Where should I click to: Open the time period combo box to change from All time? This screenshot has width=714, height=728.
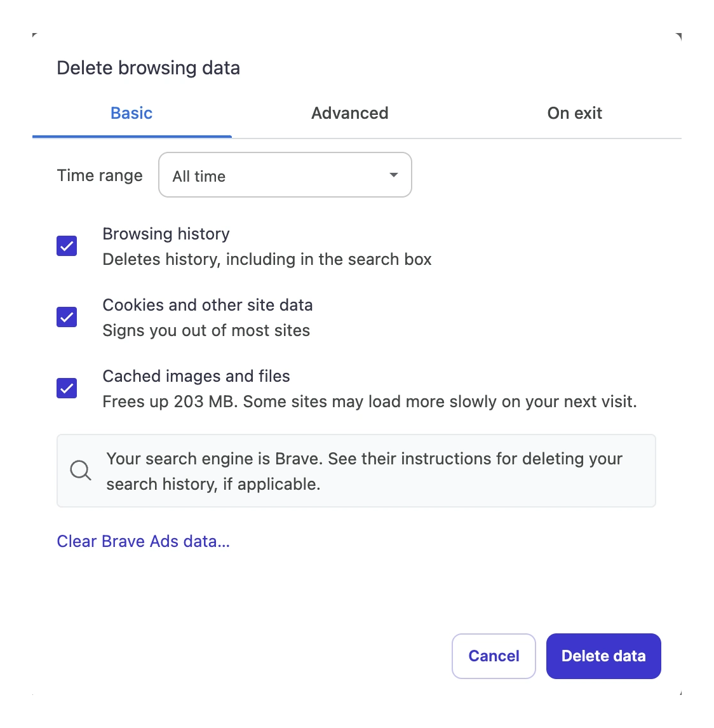(285, 175)
